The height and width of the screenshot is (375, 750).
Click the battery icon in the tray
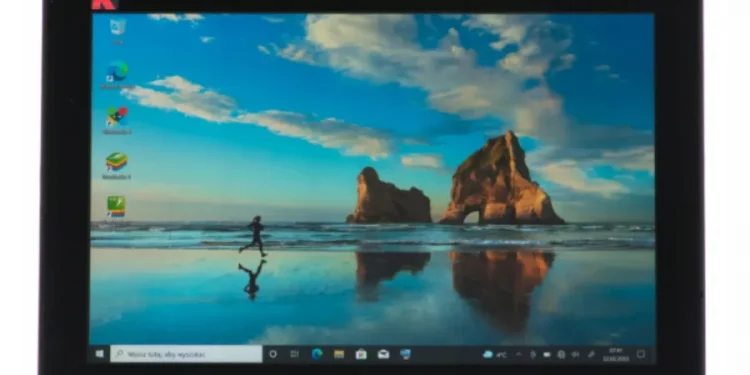(x=546, y=354)
